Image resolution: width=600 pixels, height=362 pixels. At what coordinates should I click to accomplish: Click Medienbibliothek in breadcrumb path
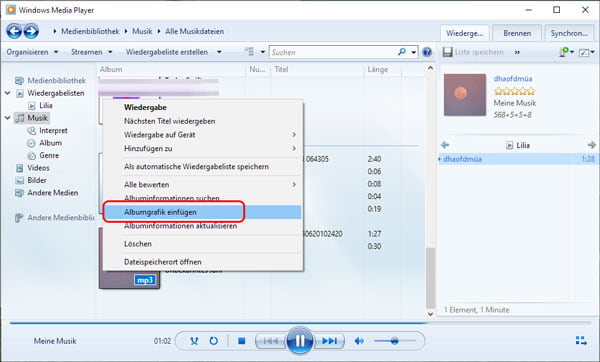pyautogui.click(x=90, y=31)
